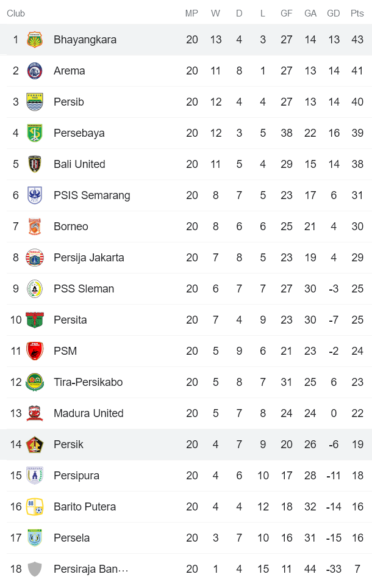
Task: Click the generic shield icon for Persiraja
Action: pyautogui.click(x=35, y=568)
